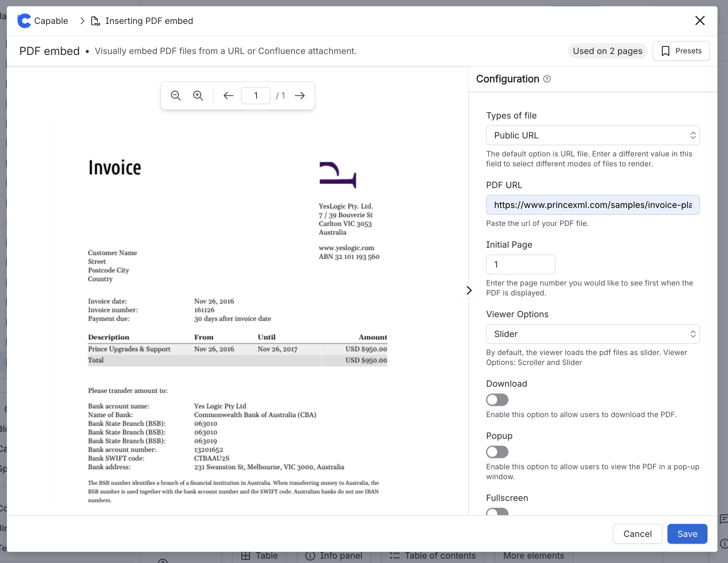Open Types of file dropdown
Image resolution: width=728 pixels, height=563 pixels.
pyautogui.click(x=593, y=135)
